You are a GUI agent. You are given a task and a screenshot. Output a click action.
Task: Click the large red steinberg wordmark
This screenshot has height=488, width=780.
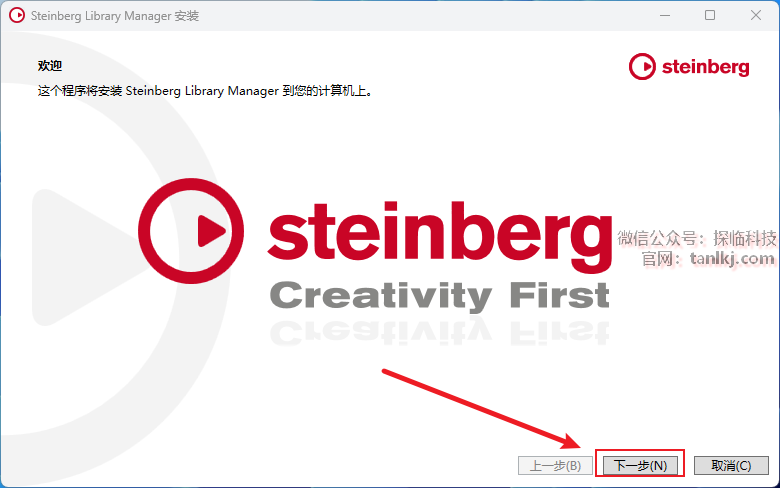point(440,236)
